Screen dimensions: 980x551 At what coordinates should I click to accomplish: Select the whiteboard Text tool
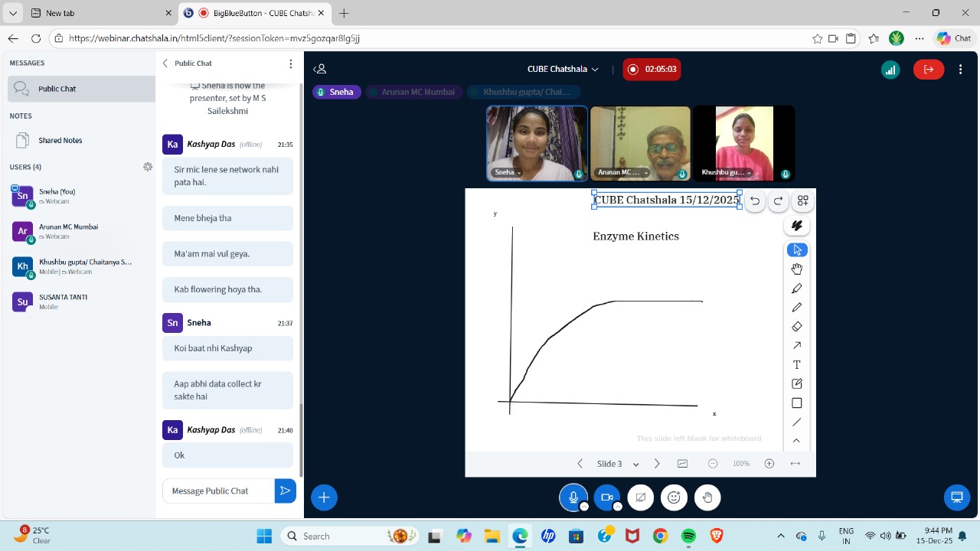796,365
